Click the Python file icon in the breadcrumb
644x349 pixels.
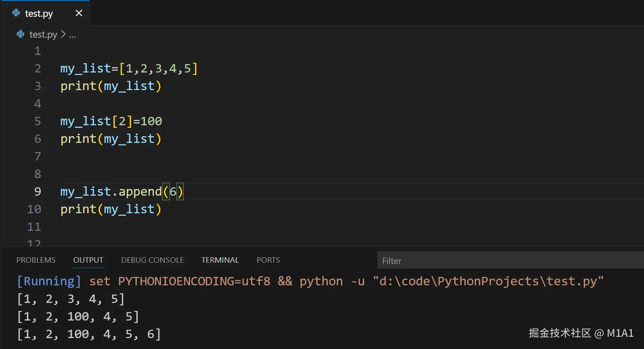(21, 34)
